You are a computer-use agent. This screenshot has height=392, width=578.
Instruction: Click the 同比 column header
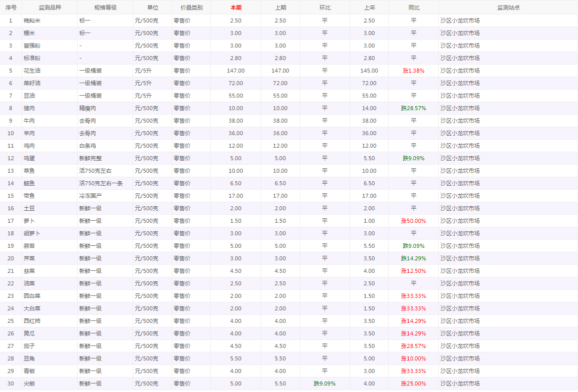tap(413, 8)
